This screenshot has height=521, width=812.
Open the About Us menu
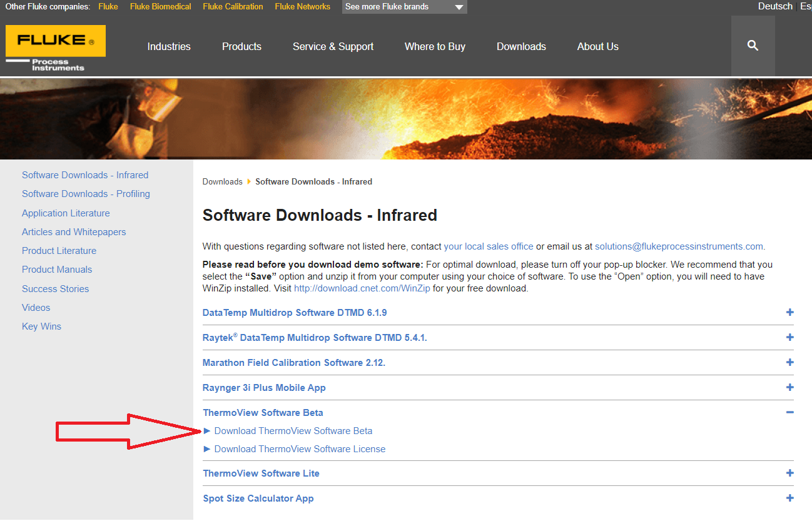[x=598, y=46]
